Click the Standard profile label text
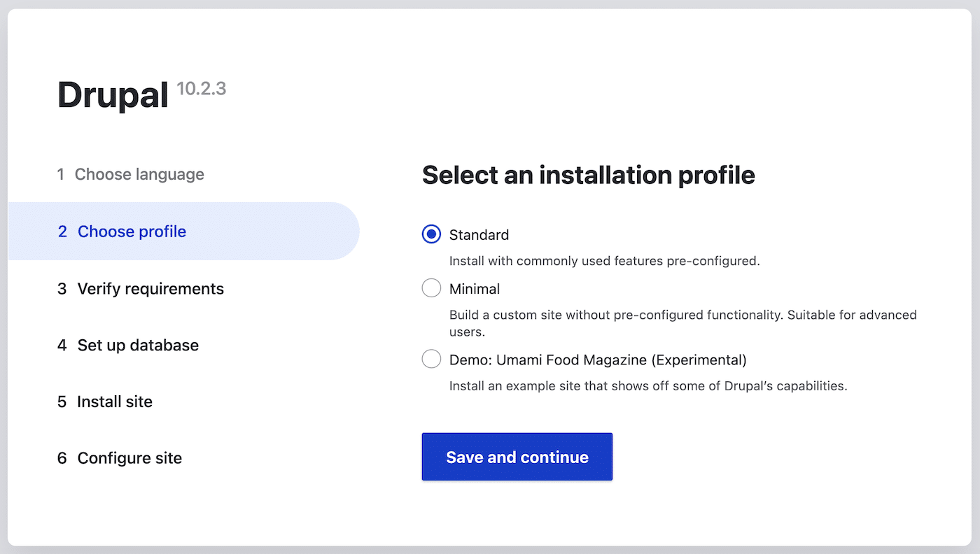The width and height of the screenshot is (980, 554). click(481, 234)
